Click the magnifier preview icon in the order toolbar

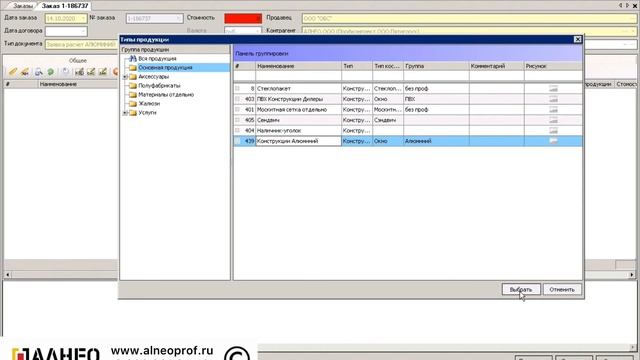pyautogui.click(x=38, y=72)
